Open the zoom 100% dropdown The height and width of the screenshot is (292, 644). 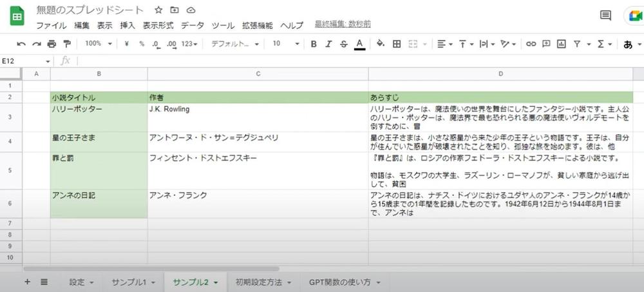[x=99, y=44]
